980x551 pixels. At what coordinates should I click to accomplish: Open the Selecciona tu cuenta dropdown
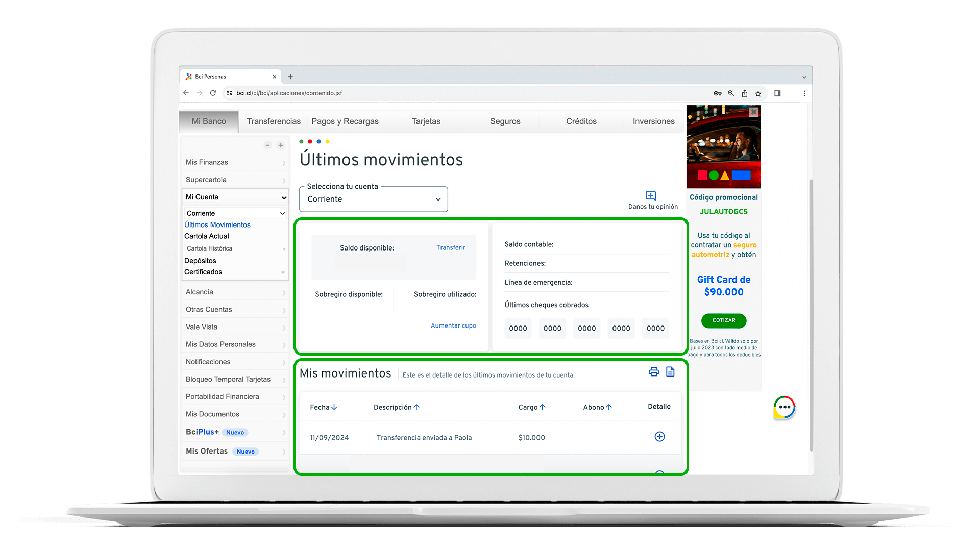point(373,199)
